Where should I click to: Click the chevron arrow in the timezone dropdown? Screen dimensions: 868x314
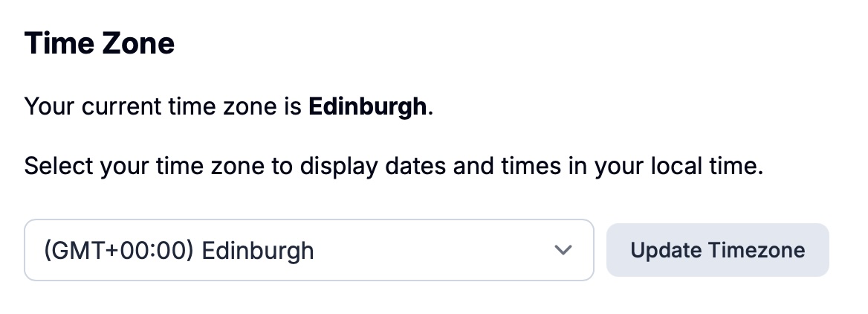(563, 250)
